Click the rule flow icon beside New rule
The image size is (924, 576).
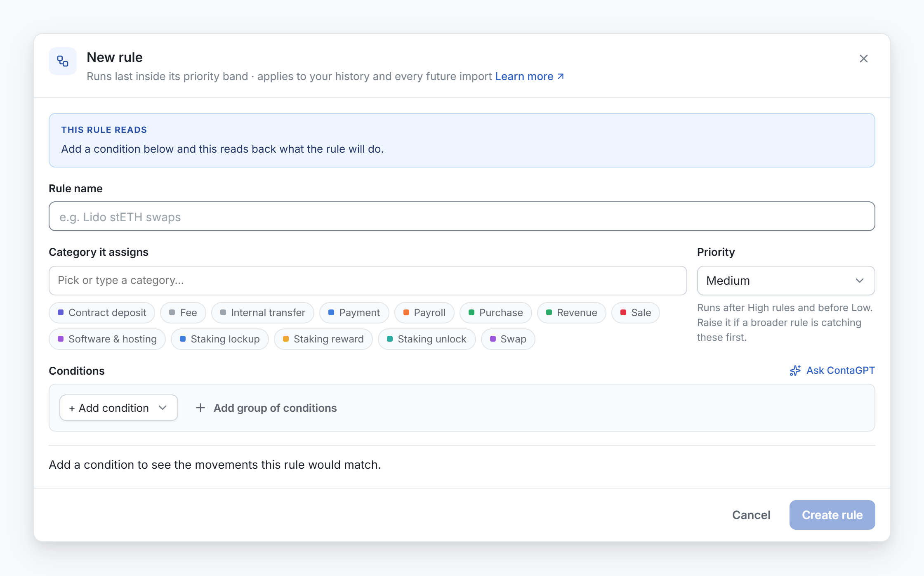tap(63, 61)
